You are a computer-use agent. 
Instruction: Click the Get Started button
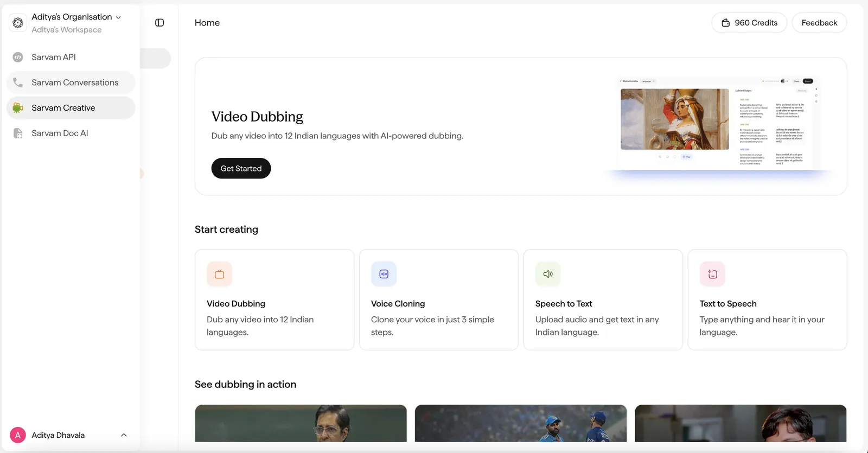pyautogui.click(x=241, y=169)
